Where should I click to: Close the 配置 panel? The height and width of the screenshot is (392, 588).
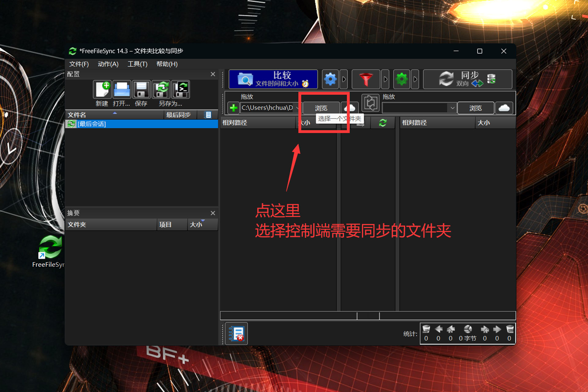pos(213,74)
